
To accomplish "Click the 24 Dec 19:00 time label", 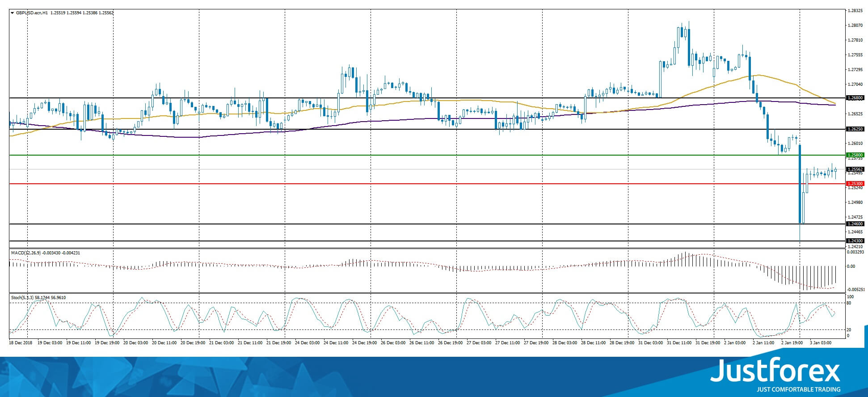I will coord(365,343).
